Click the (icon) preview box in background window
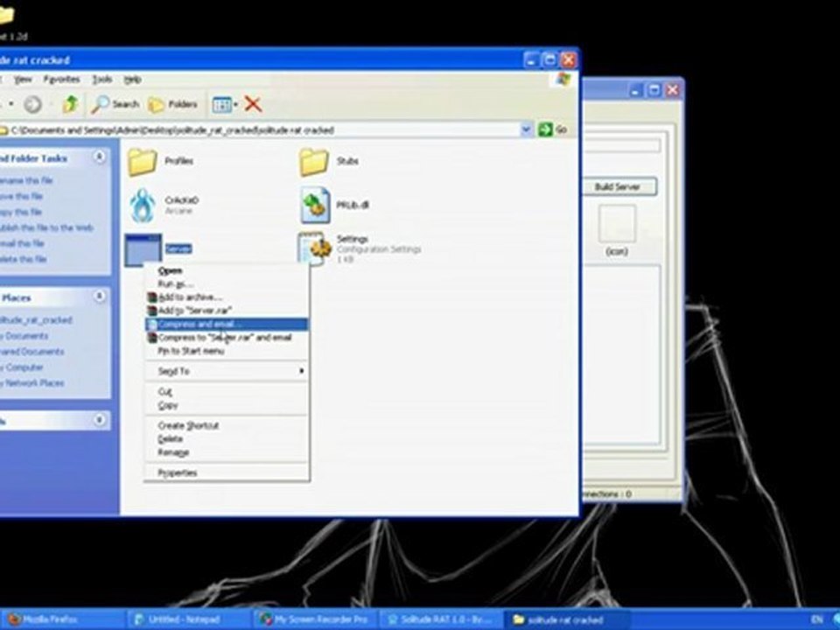This screenshot has height=630, width=840. coord(617,224)
